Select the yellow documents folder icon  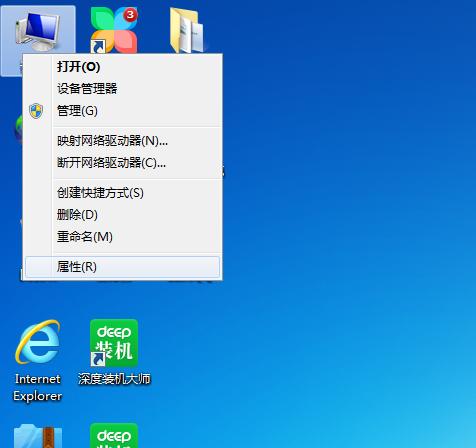[x=187, y=30]
